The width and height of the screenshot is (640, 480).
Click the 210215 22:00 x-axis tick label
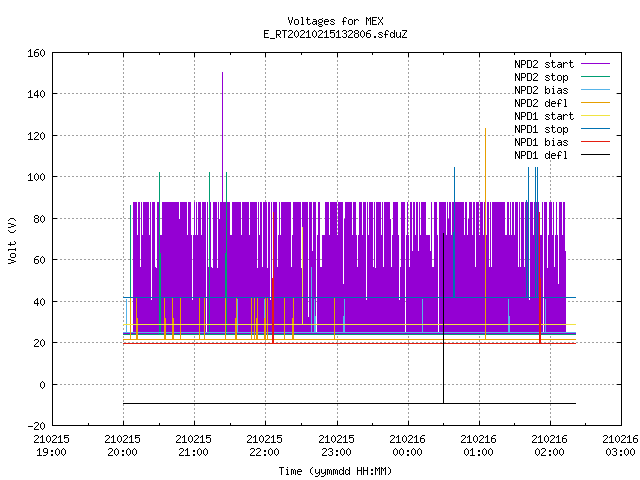[264, 446]
